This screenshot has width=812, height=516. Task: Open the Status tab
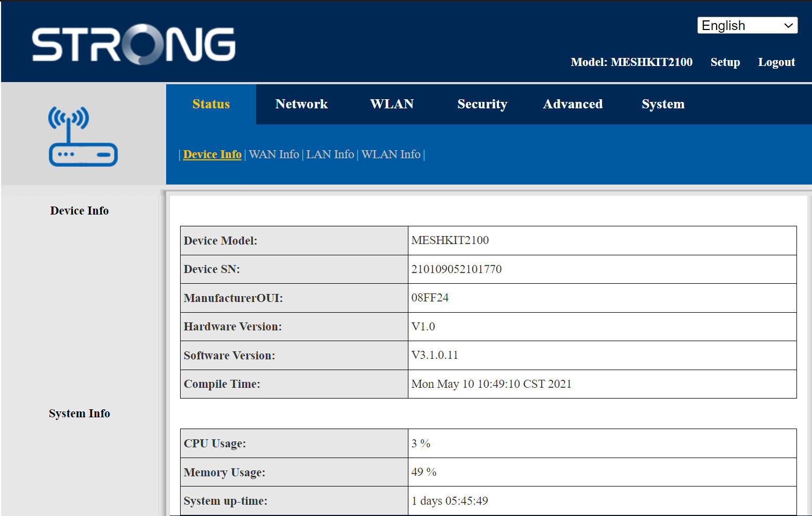tap(211, 104)
